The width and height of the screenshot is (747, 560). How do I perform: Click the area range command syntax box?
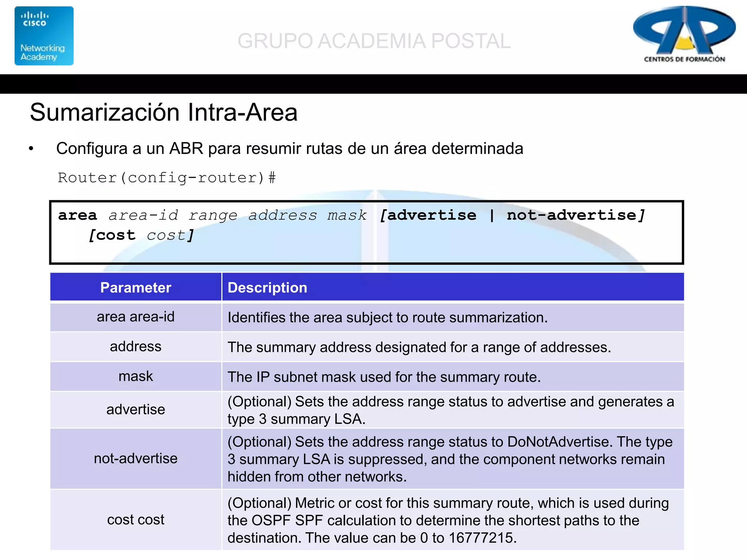click(367, 232)
